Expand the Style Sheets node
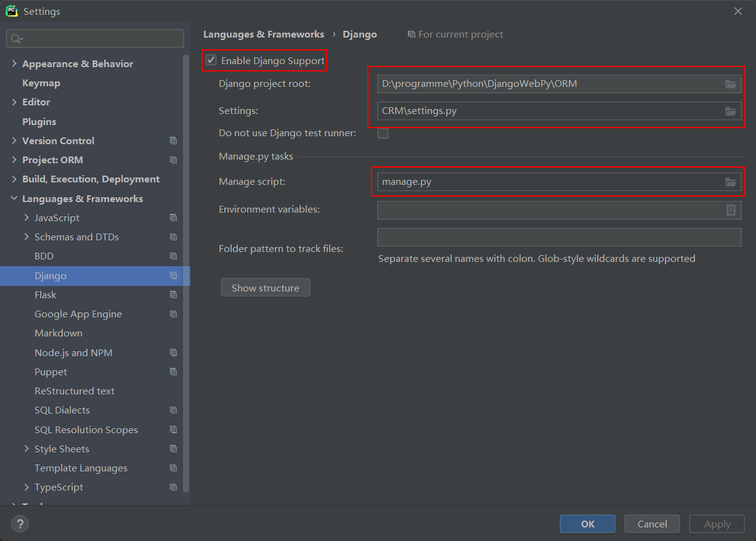Screen dimensions: 756x541 (x=26, y=449)
